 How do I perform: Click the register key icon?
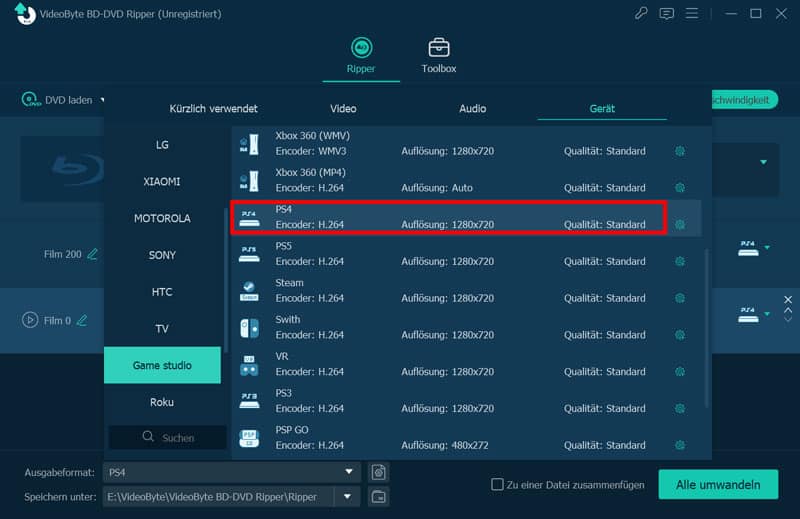coord(641,13)
